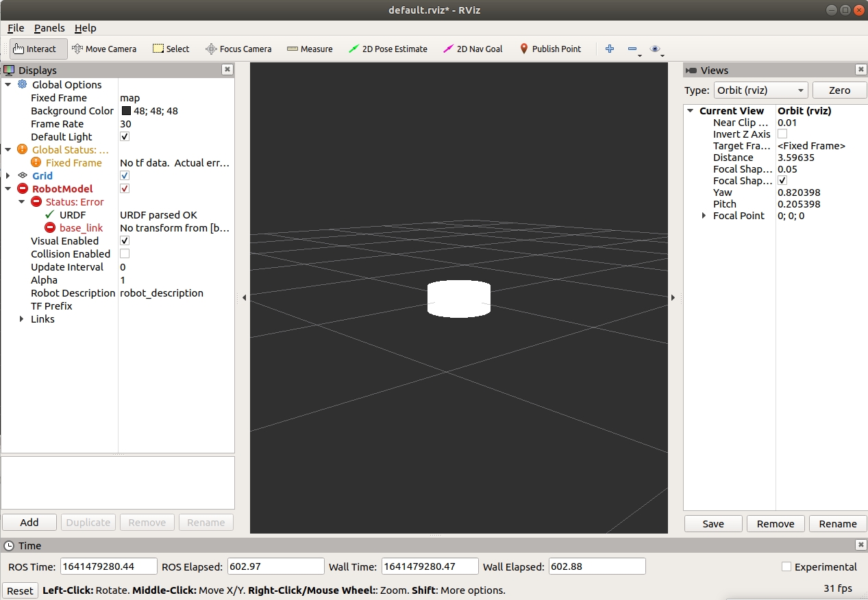Toggle the Focal Shape checkbox in Views
This screenshot has width=868, height=600.
click(782, 181)
